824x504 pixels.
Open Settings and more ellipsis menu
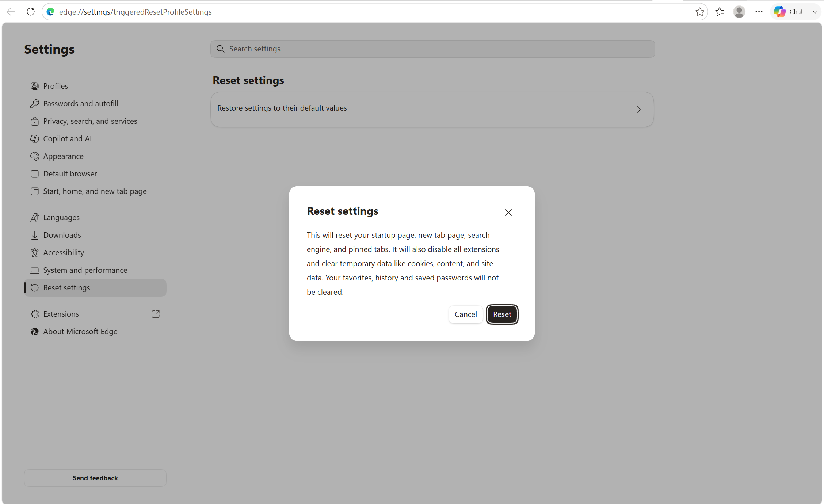(759, 12)
